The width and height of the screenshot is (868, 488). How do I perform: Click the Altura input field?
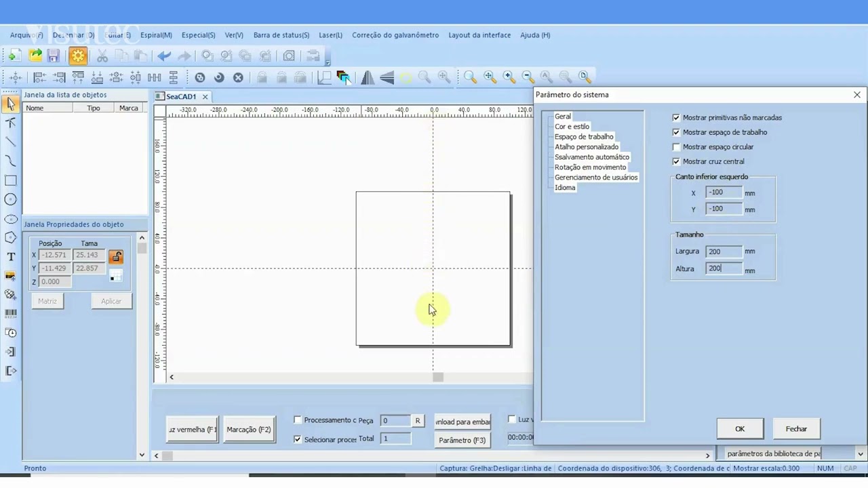724,268
